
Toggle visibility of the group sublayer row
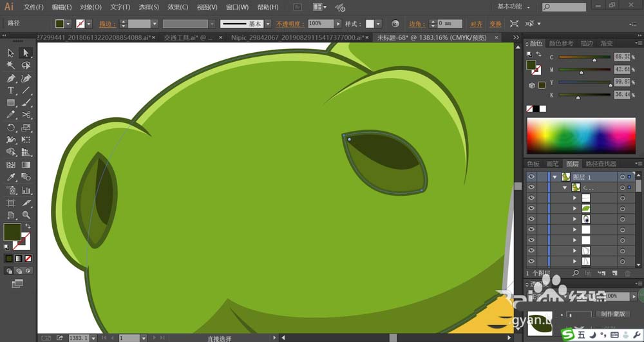point(531,187)
